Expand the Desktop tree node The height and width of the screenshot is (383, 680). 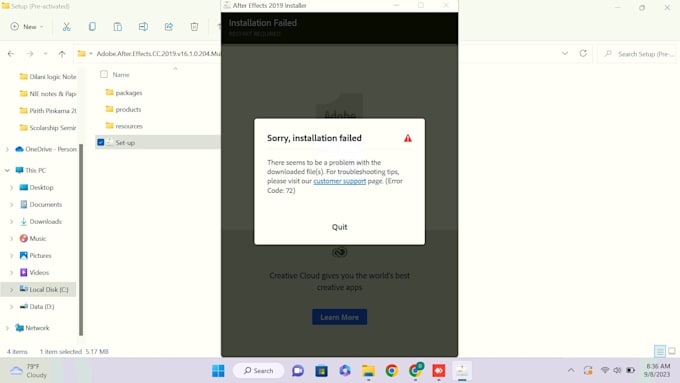[x=11, y=187]
